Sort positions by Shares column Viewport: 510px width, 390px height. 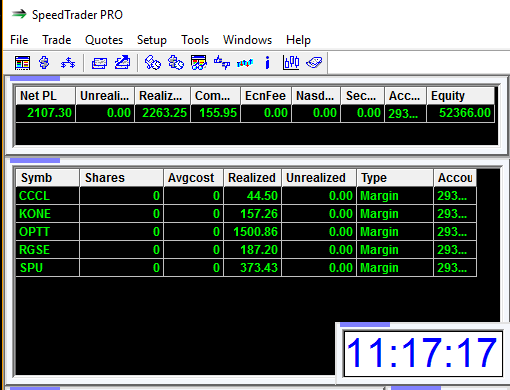coord(121,178)
